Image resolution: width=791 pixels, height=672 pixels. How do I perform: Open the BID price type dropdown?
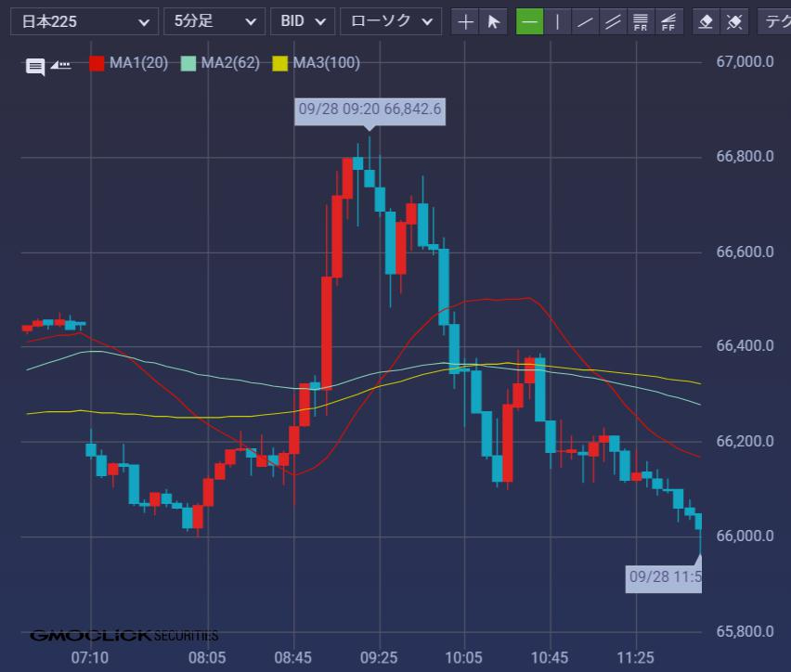[303, 21]
